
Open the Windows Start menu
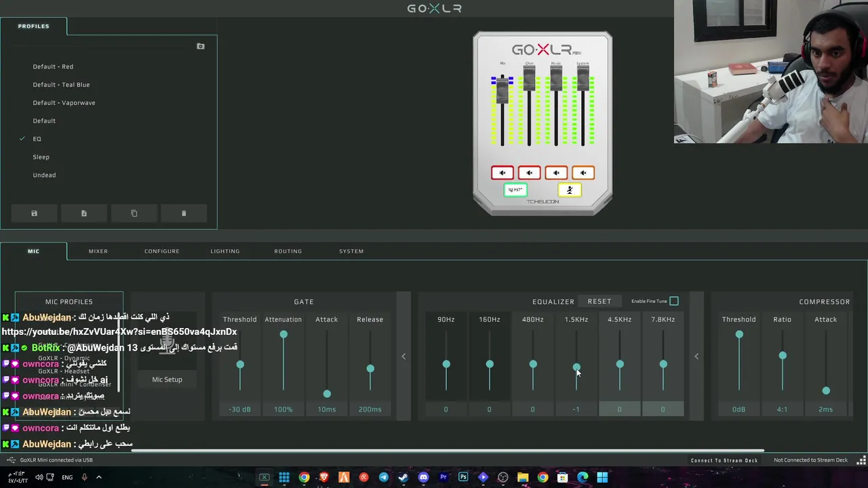[x=602, y=477]
